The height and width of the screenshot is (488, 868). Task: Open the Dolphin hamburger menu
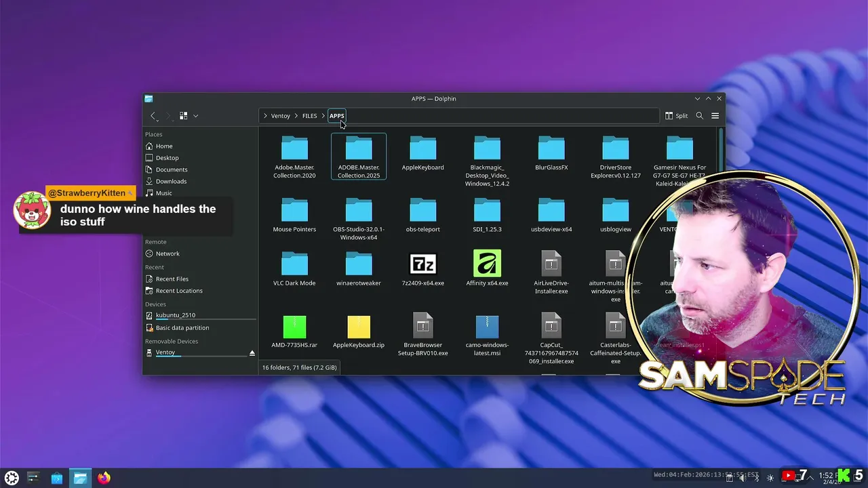click(715, 116)
